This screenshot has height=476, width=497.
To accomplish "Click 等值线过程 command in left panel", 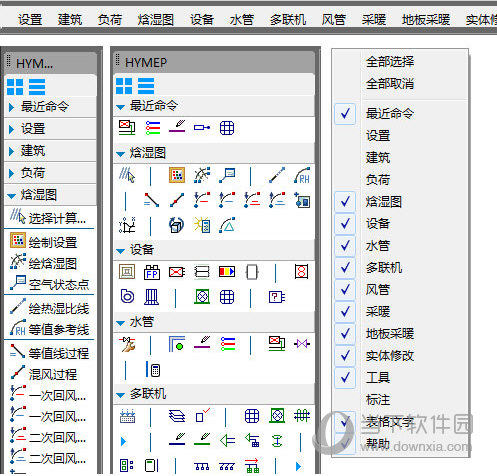I will [x=49, y=353].
